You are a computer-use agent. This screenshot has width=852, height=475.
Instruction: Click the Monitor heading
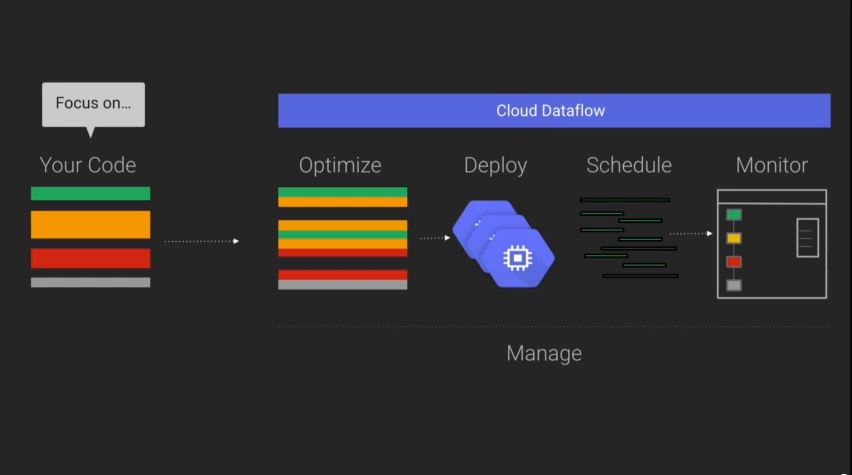[771, 165]
